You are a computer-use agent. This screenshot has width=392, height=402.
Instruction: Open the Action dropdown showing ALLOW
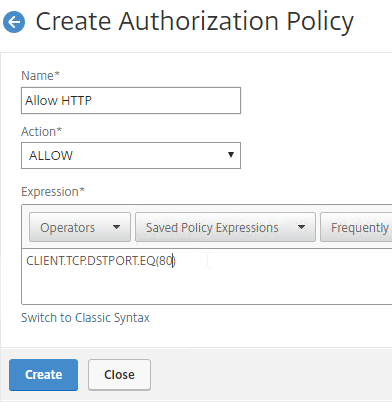click(131, 155)
